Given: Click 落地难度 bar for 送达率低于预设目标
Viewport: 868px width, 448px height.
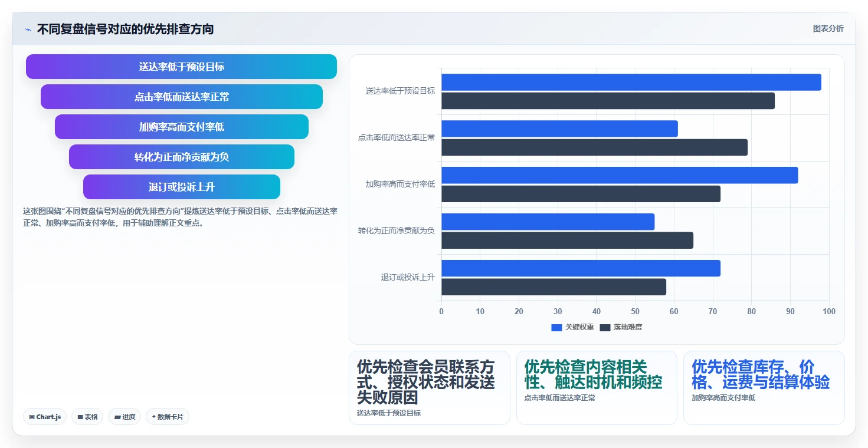Looking at the screenshot, I should (x=608, y=101).
